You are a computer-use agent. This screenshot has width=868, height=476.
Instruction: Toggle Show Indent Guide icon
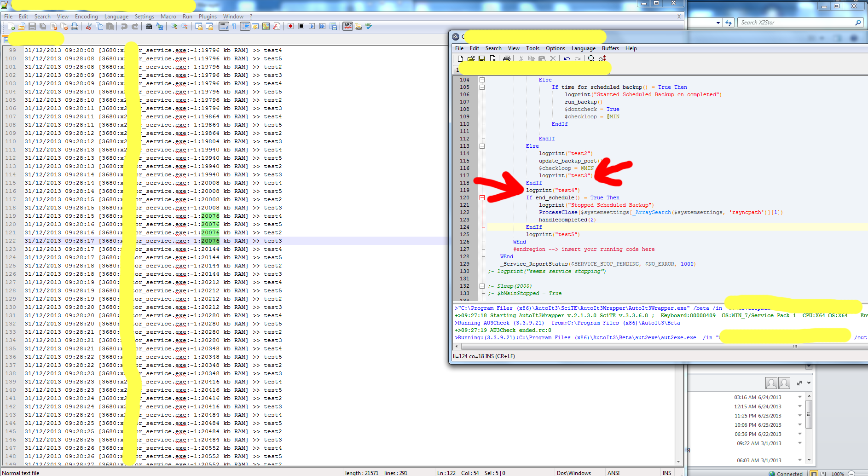(x=245, y=26)
